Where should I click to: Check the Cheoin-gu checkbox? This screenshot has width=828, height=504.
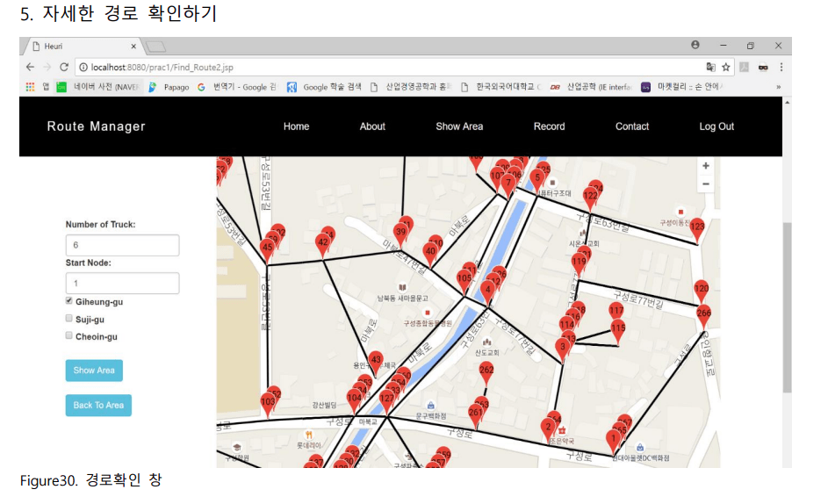(69, 335)
